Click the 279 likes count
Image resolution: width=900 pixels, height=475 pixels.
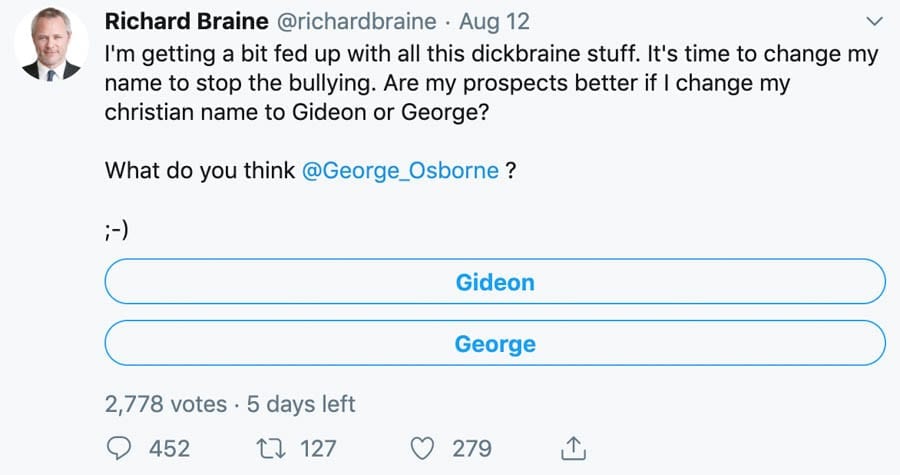coord(470,447)
